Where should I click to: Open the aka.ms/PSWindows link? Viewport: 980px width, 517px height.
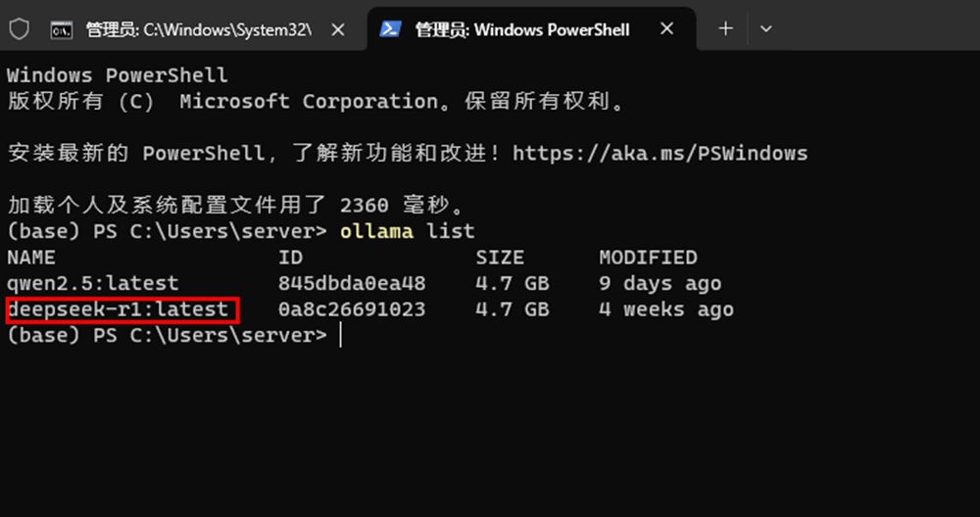(x=660, y=154)
